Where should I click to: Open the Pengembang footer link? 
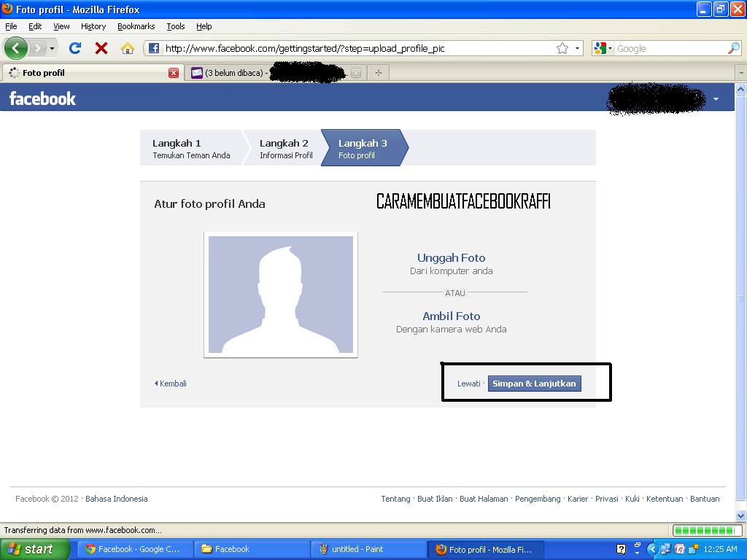(x=538, y=499)
